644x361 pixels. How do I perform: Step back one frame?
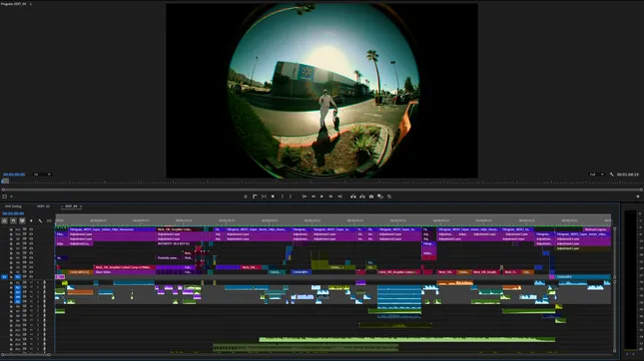[x=314, y=196]
